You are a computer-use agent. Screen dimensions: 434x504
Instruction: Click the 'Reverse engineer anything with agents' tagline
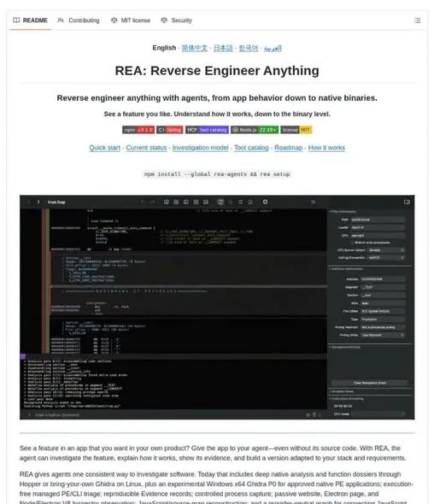217,98
